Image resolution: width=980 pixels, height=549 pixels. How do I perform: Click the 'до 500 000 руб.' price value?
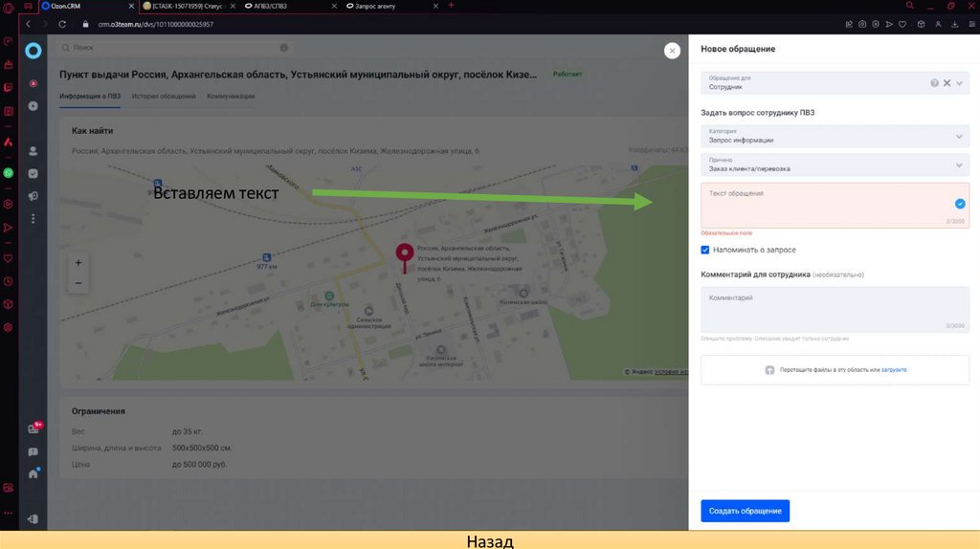coord(199,465)
